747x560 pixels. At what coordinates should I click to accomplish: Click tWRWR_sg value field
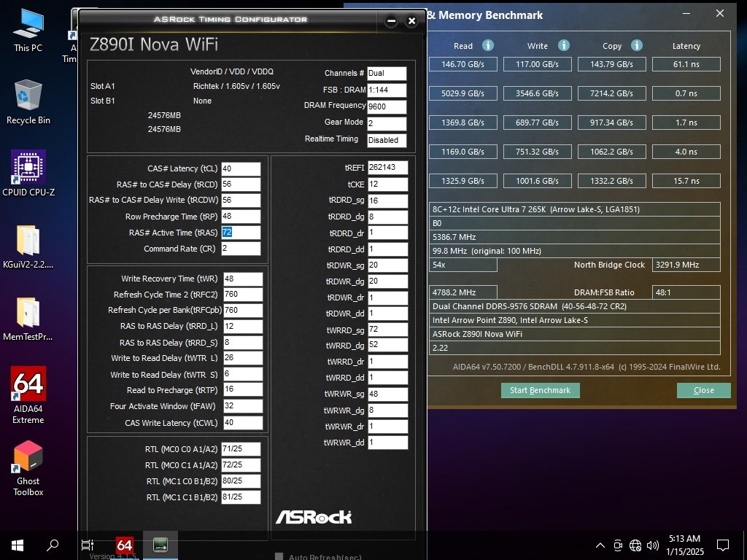[x=388, y=394]
